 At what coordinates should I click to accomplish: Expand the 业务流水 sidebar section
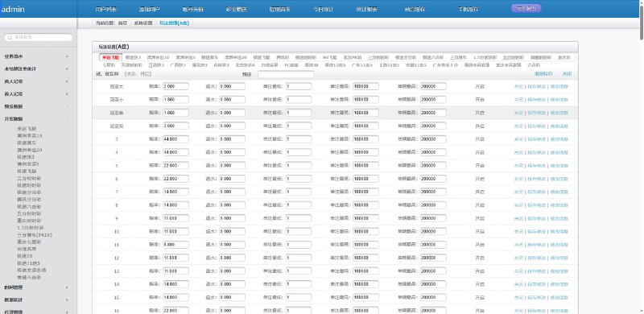39,56
